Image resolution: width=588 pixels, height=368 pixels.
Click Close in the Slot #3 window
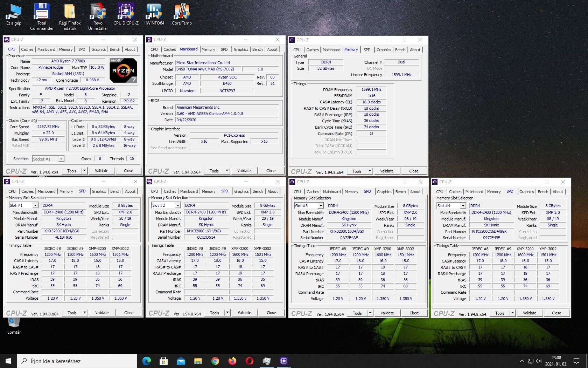pyautogui.click(x=414, y=313)
